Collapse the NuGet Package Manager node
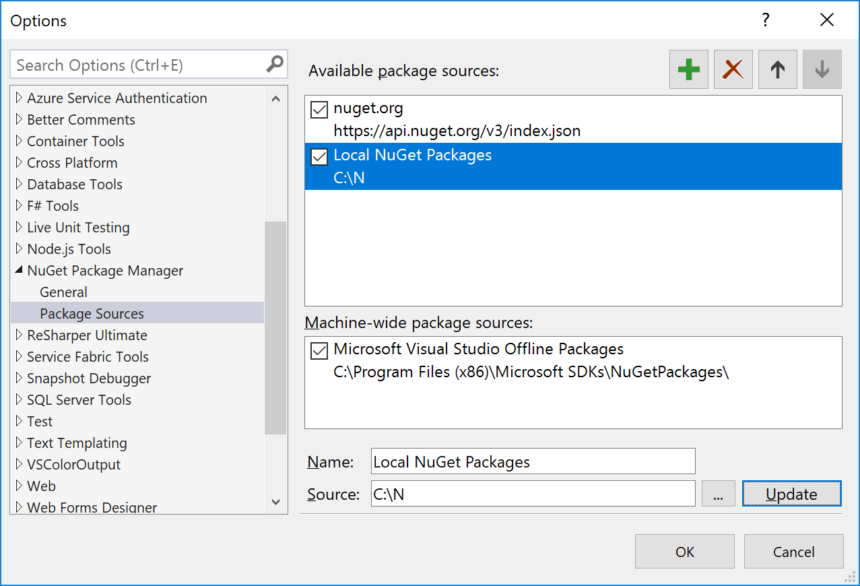 point(17,270)
